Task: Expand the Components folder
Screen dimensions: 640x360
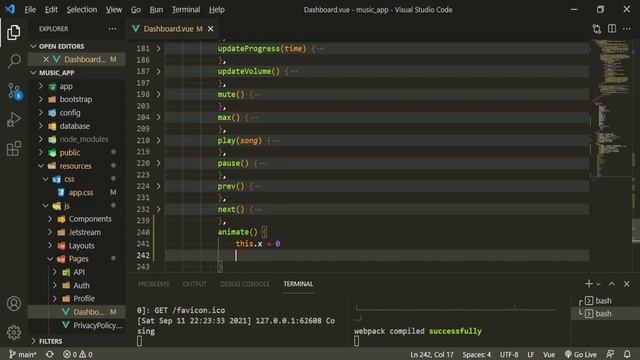Action: click(76, 219)
